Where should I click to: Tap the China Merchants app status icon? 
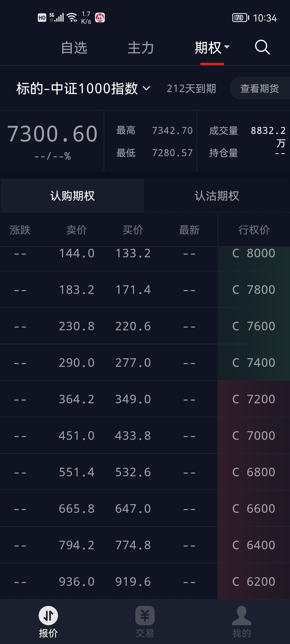[x=100, y=18]
